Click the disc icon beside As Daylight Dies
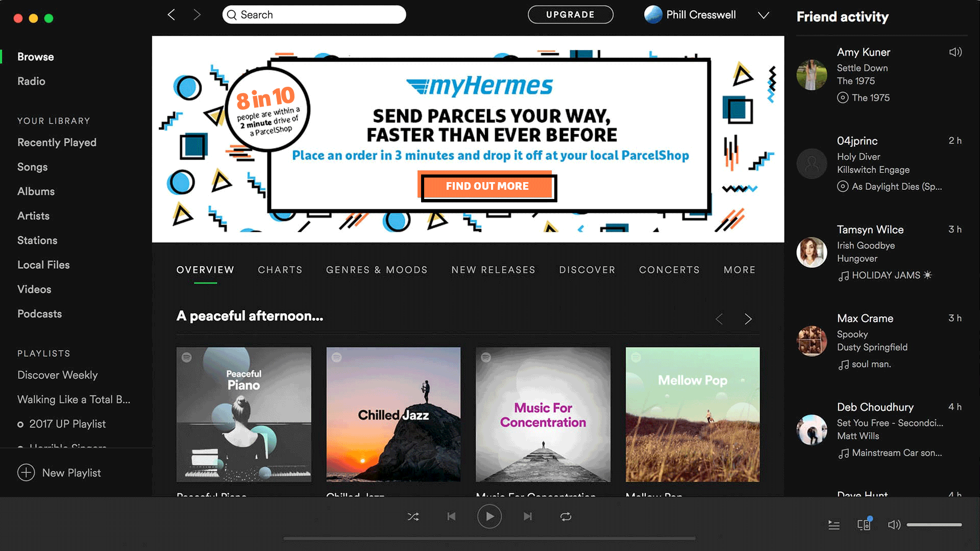Image resolution: width=980 pixels, height=551 pixels. click(843, 186)
